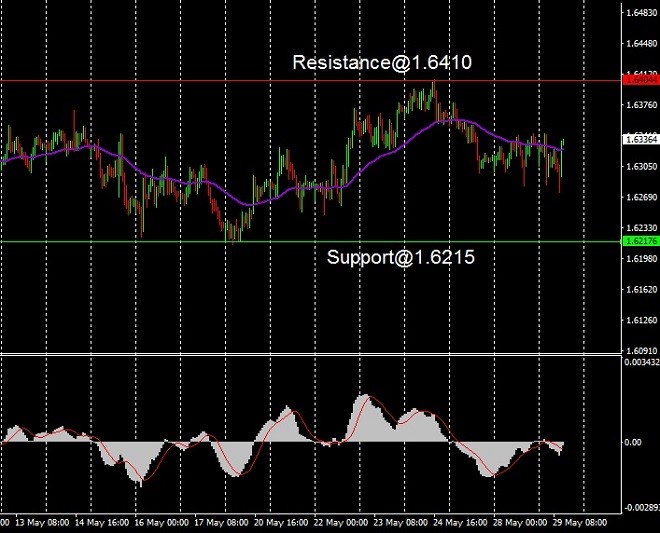Click the 1.61620 price scale value
The height and width of the screenshot is (533, 660).
[x=642, y=289]
